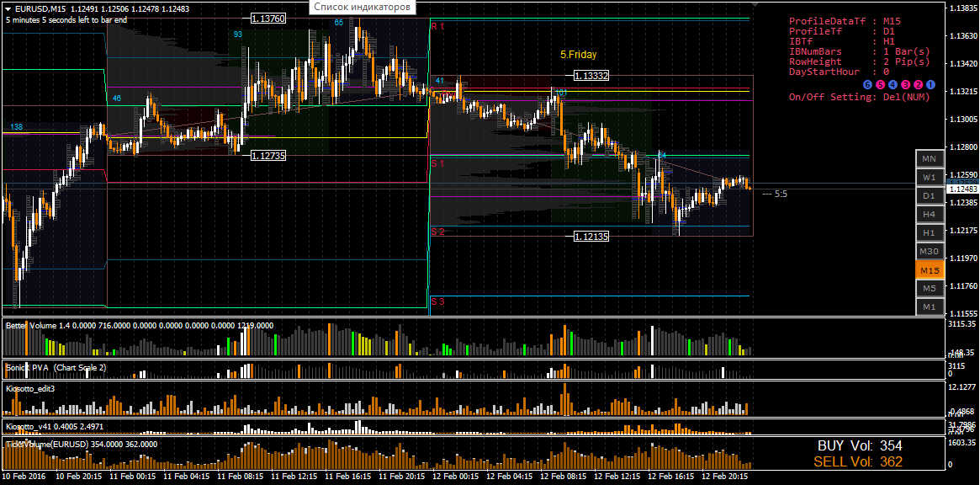Click the blue circle numbered 6
This screenshot has width=980, height=485.
[x=867, y=84]
